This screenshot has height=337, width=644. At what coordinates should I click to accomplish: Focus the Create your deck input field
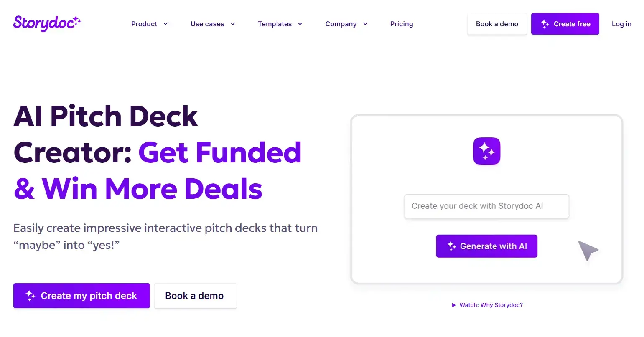click(x=486, y=206)
